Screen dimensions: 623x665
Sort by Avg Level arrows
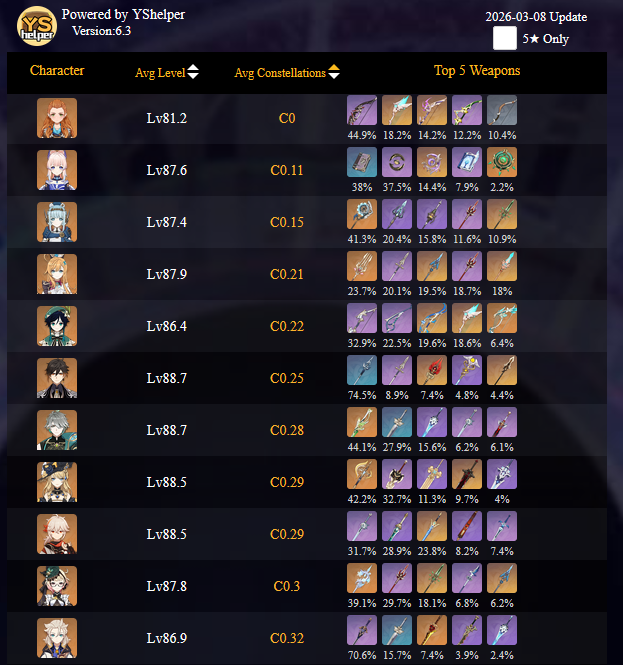tap(193, 72)
